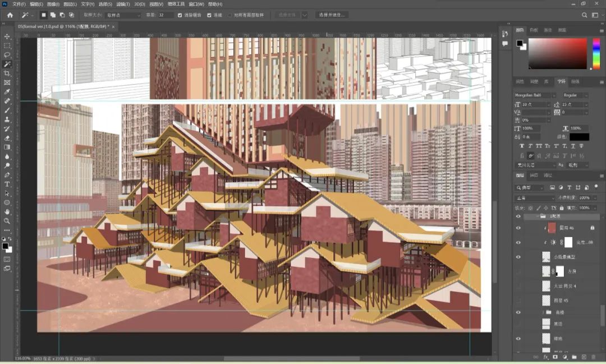Image resolution: width=606 pixels, height=364 pixels.
Task: Open layer opacity dropdown arrow
Action: (594, 198)
